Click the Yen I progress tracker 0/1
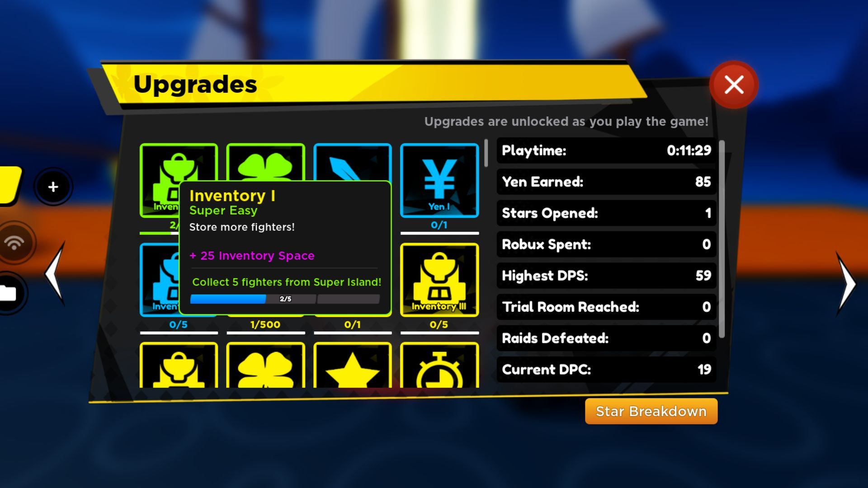868x488 pixels. 439,225
